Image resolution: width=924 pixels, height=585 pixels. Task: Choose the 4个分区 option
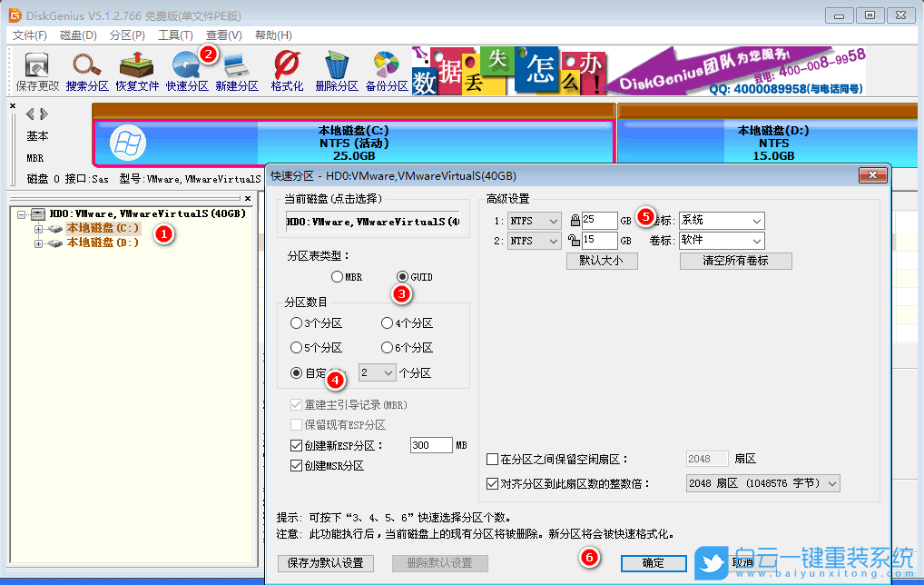click(387, 322)
